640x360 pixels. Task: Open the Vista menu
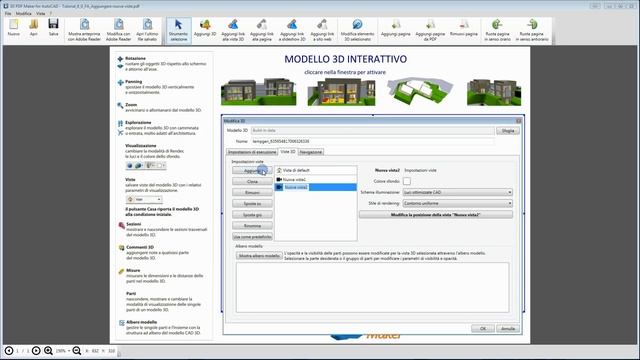point(41,13)
